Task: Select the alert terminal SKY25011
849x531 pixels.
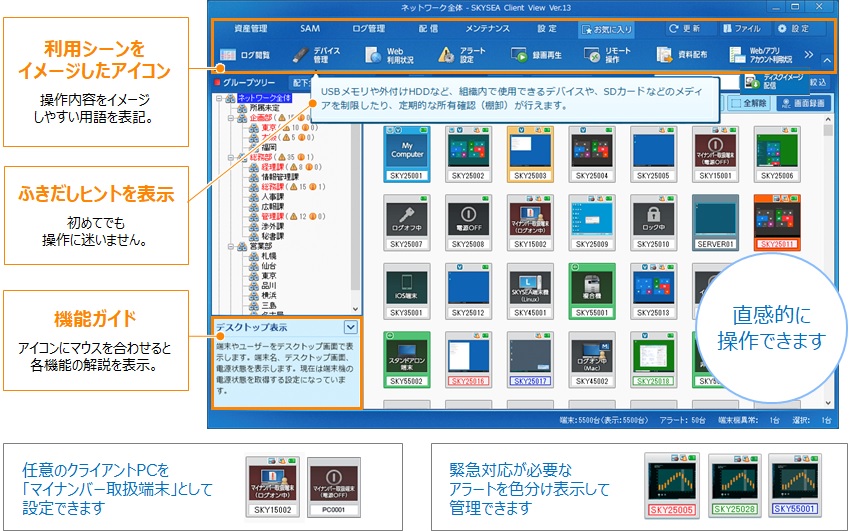Action: pos(777,222)
